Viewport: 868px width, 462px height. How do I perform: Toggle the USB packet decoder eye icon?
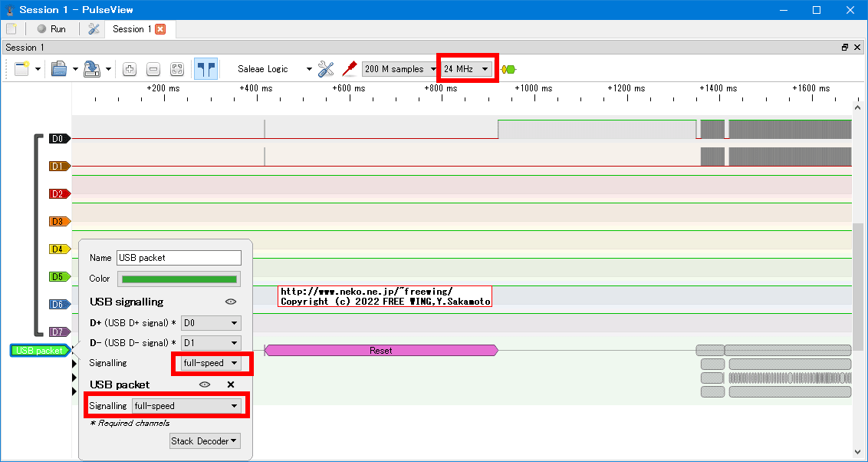[205, 384]
